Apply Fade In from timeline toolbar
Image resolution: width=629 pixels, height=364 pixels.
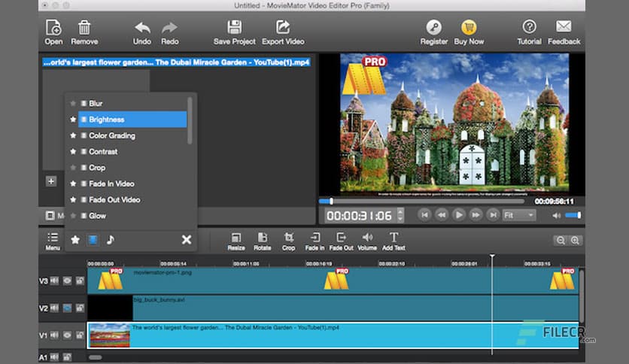pos(315,241)
